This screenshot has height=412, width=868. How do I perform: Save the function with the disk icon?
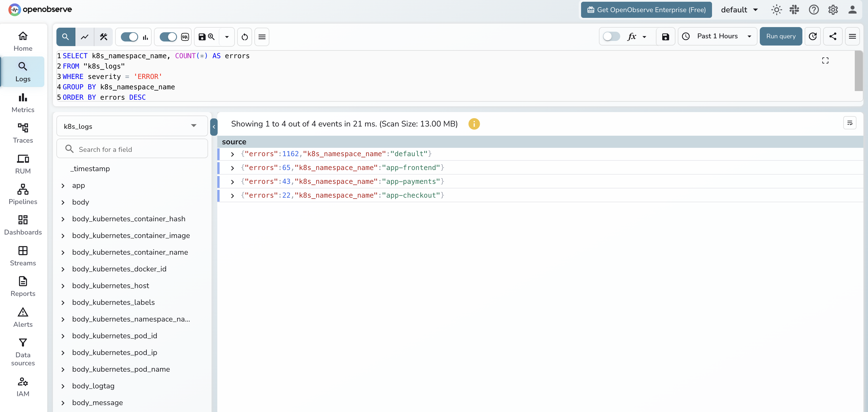[665, 37]
